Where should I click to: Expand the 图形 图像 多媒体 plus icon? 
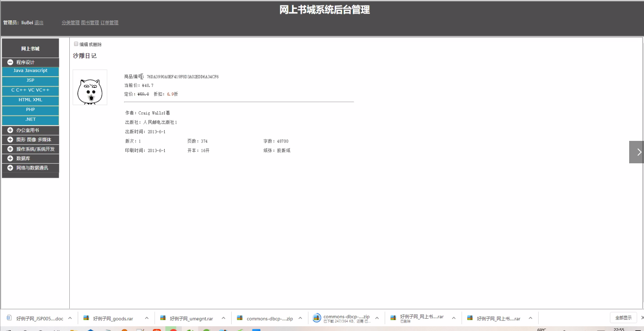coord(10,140)
